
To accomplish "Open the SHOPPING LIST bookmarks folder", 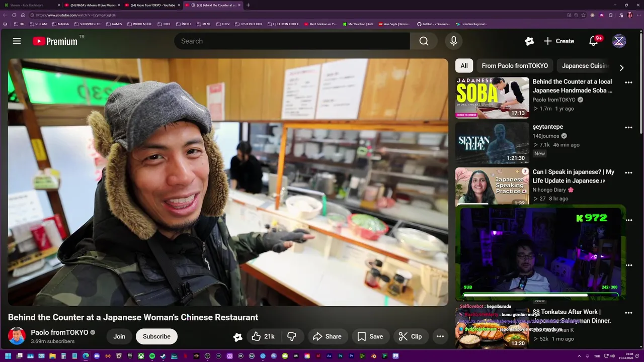I will 87,24.
